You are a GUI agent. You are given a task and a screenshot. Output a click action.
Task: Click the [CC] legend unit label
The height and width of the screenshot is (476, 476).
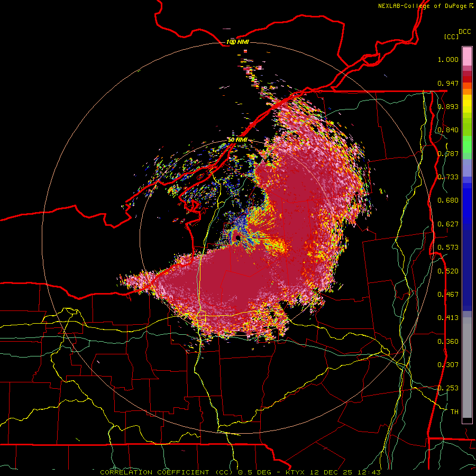451,36
